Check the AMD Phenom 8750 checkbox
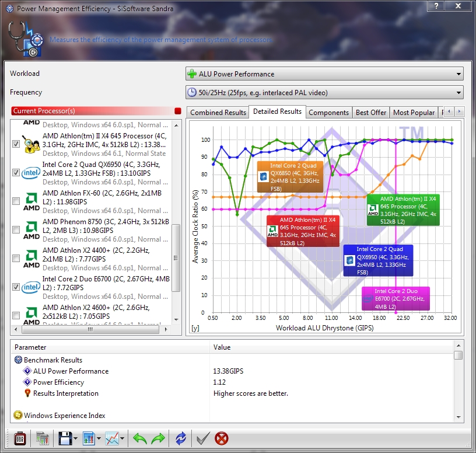This screenshot has width=476, height=453. click(x=16, y=229)
